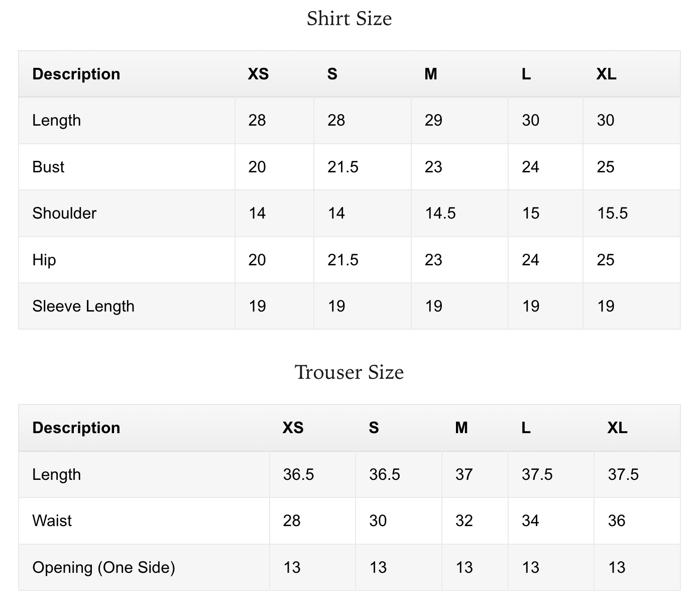This screenshot has height=608, width=700.
Task: Click the Shirt Size heading
Action: point(349,19)
